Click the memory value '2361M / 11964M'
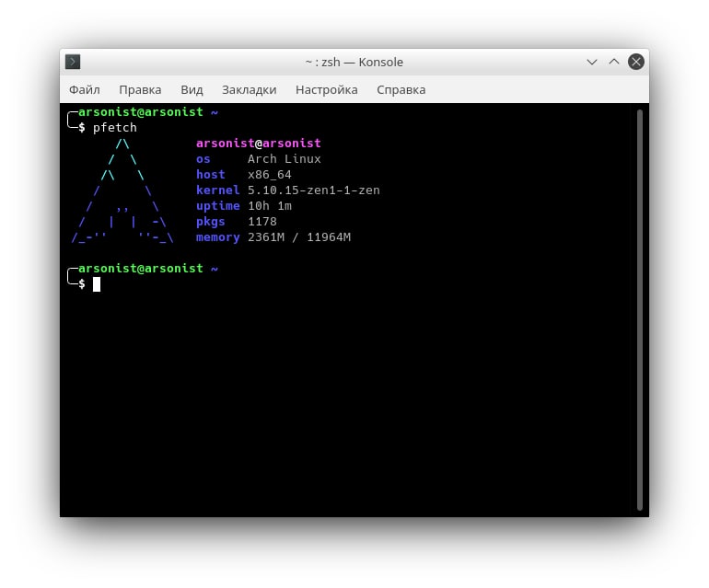The width and height of the screenshot is (709, 588). click(299, 237)
